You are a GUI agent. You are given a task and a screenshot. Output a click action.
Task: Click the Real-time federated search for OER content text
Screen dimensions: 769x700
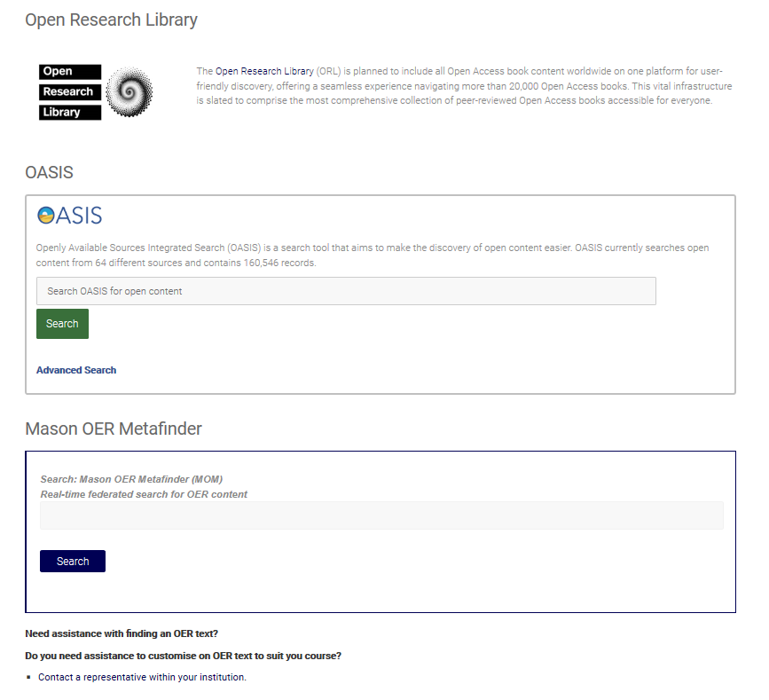click(x=144, y=494)
